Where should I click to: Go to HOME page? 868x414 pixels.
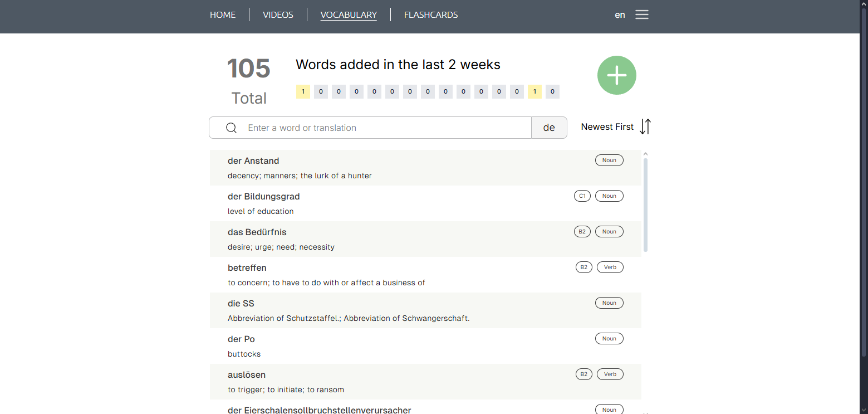pyautogui.click(x=223, y=15)
